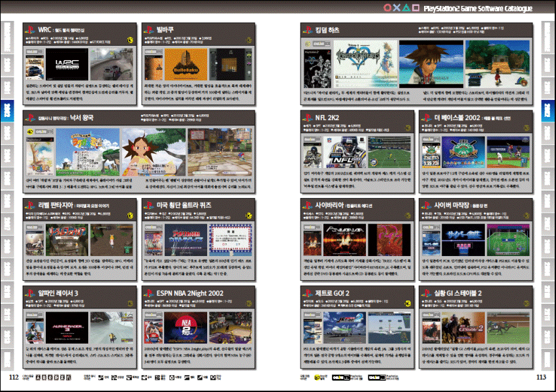Image resolution: width=556 pixels, height=392 pixels.
Task: Open the town scene screenshot in 낙서 왕국
Action: coord(220,152)
